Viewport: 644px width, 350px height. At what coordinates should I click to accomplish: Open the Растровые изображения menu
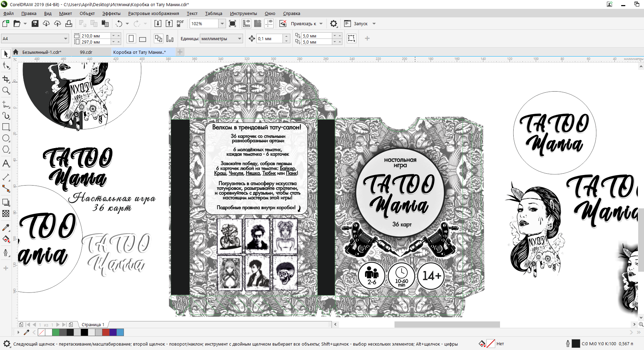pos(154,14)
